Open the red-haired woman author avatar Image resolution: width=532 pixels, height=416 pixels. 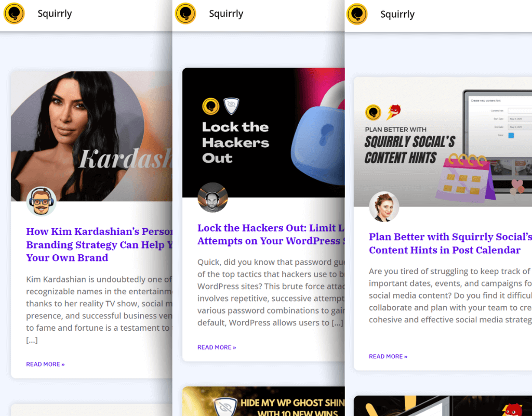(384, 206)
